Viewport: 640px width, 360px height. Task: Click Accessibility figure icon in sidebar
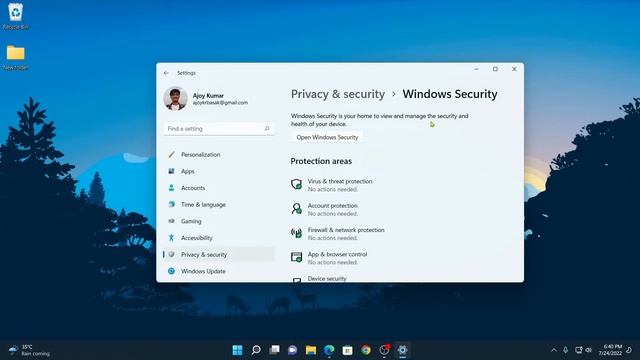171,238
